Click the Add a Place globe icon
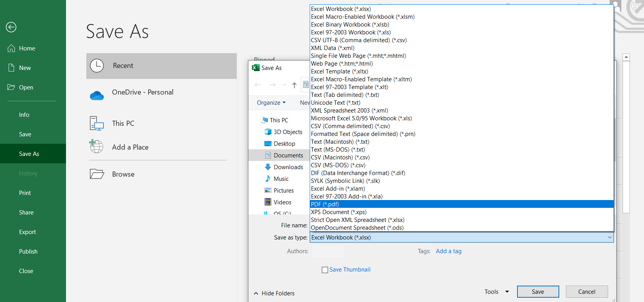 click(96, 147)
